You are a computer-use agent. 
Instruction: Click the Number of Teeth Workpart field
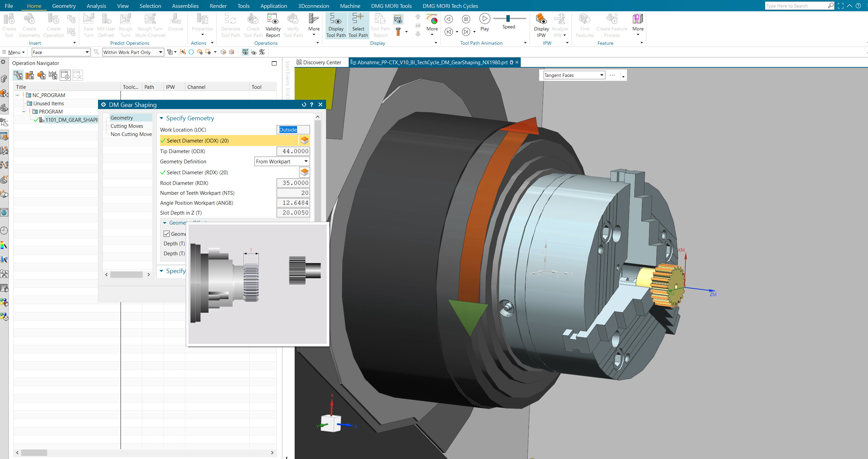coord(293,193)
